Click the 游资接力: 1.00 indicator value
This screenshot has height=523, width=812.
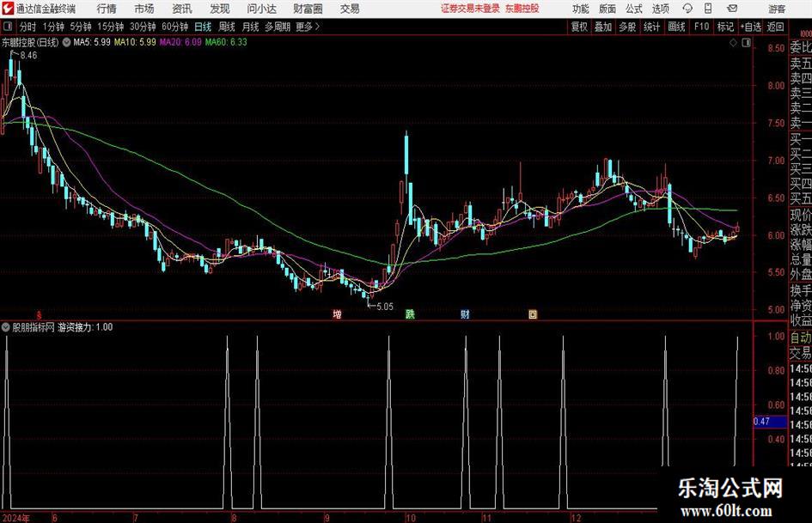[85, 327]
